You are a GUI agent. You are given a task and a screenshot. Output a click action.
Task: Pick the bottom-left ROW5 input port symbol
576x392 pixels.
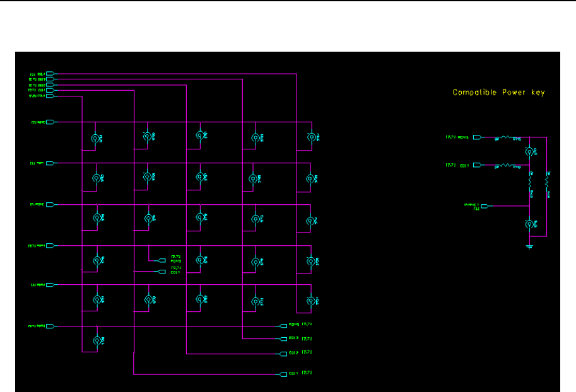[x=50, y=326]
